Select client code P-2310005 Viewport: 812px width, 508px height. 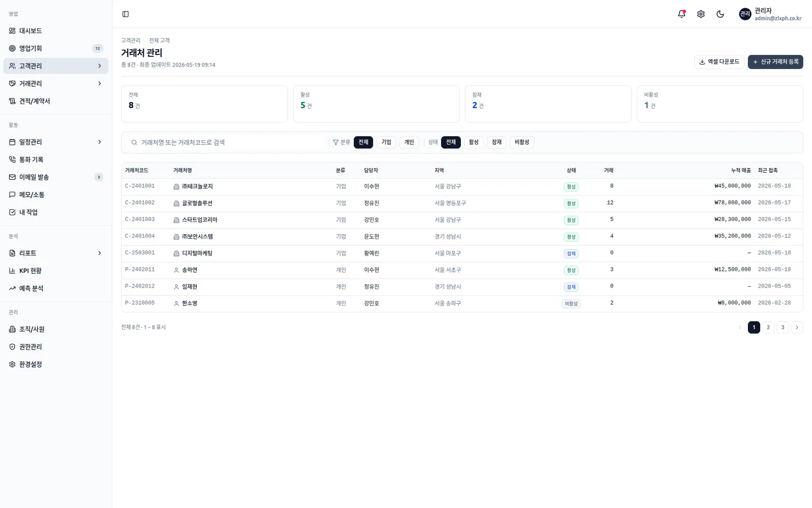(140, 303)
